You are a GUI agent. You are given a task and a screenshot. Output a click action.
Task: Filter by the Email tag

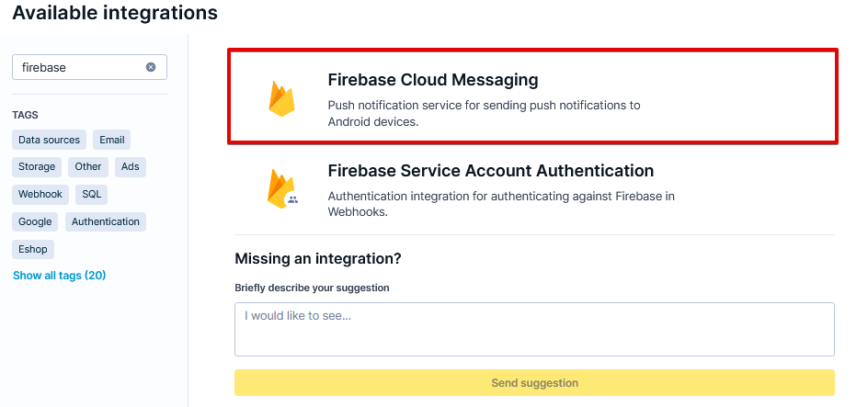click(112, 140)
